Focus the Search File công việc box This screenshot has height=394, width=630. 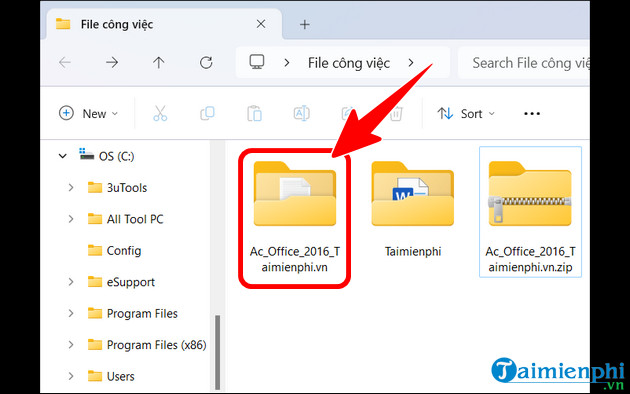click(x=524, y=63)
